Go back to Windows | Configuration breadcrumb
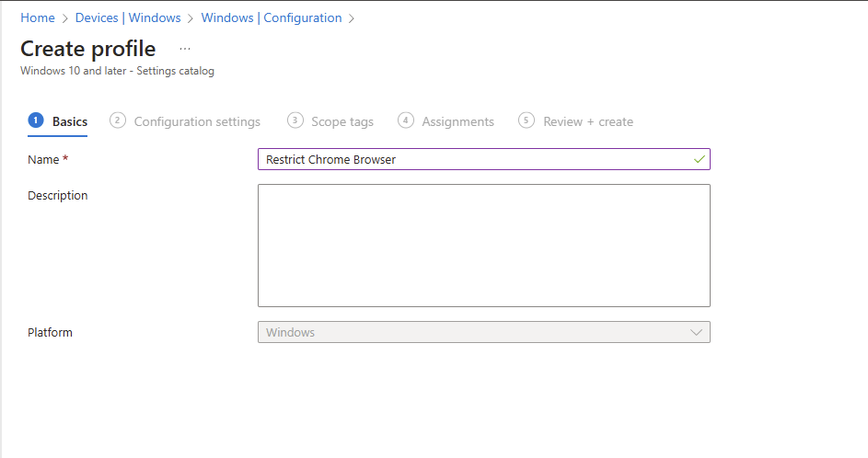The width and height of the screenshot is (868, 458). coord(271,18)
